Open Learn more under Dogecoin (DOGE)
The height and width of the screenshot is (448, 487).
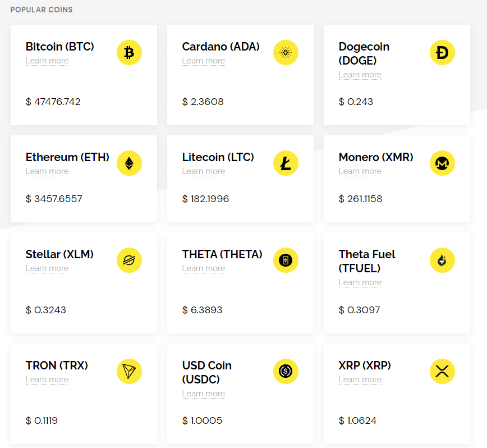(x=360, y=75)
